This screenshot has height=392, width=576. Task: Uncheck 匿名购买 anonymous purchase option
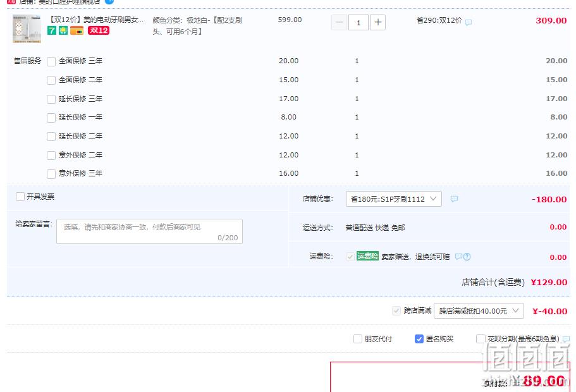coord(419,339)
